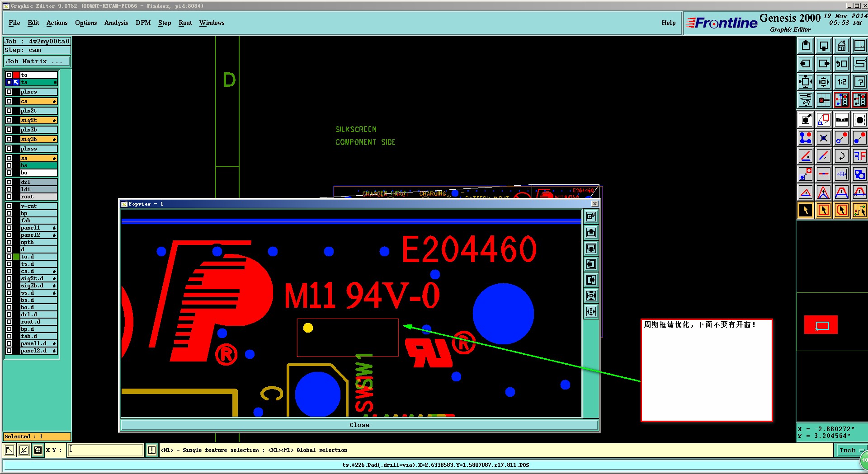Click the question mark feature info icon
Screen dimensions: 868x474
[x=860, y=82]
